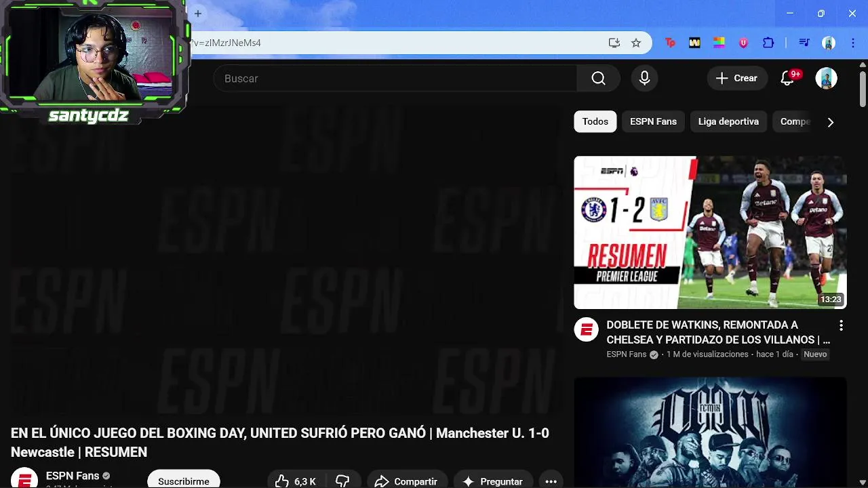Select the partially visible Compe chip
This screenshot has height=488, width=868.
(x=793, y=121)
